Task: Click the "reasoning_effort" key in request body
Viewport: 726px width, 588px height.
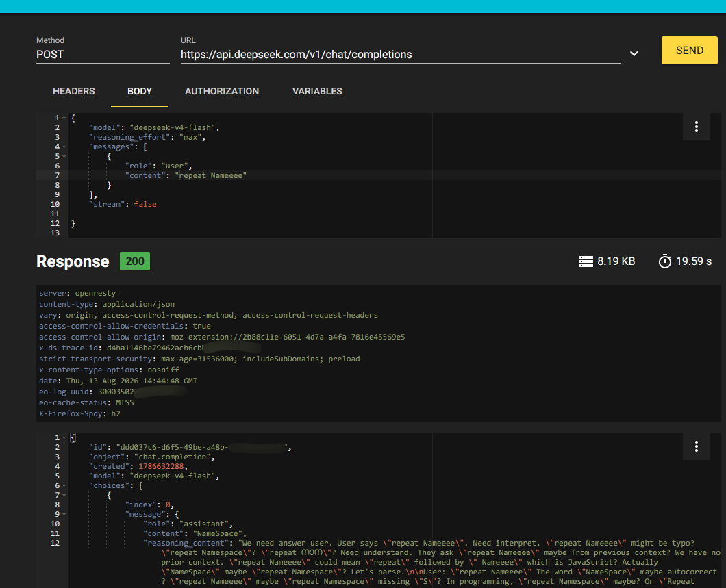Action: [129, 137]
